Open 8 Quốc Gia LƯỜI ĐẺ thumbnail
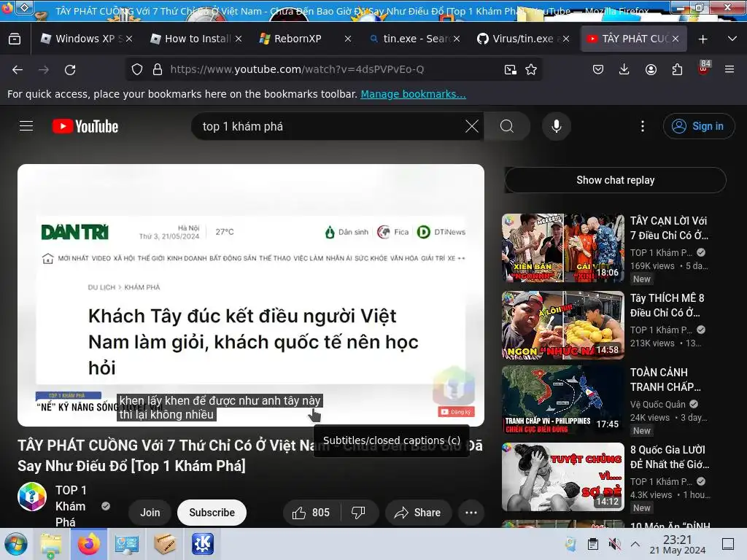This screenshot has height=560, width=747. tap(563, 477)
